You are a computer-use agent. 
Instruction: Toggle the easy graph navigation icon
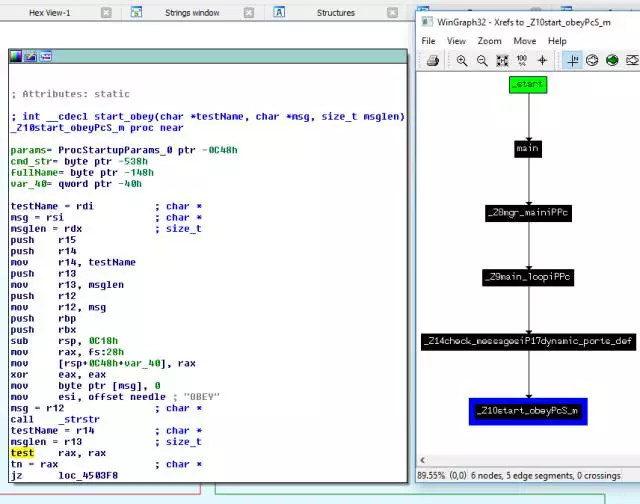[573, 60]
